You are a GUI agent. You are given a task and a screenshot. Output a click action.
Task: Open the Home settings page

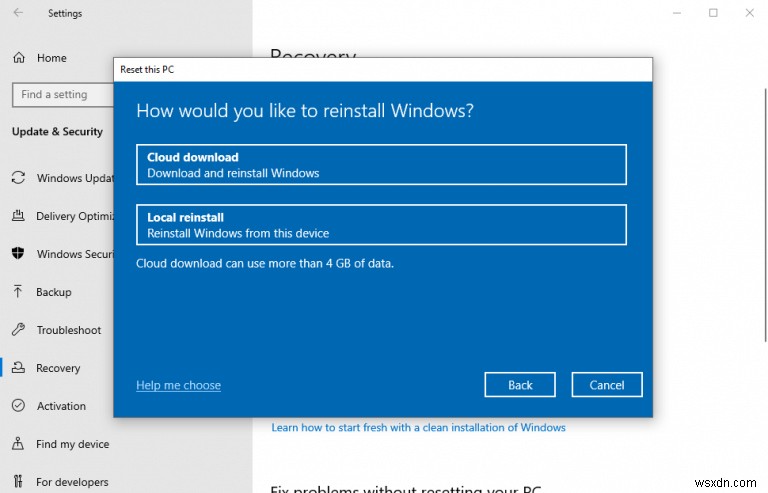[x=51, y=58]
